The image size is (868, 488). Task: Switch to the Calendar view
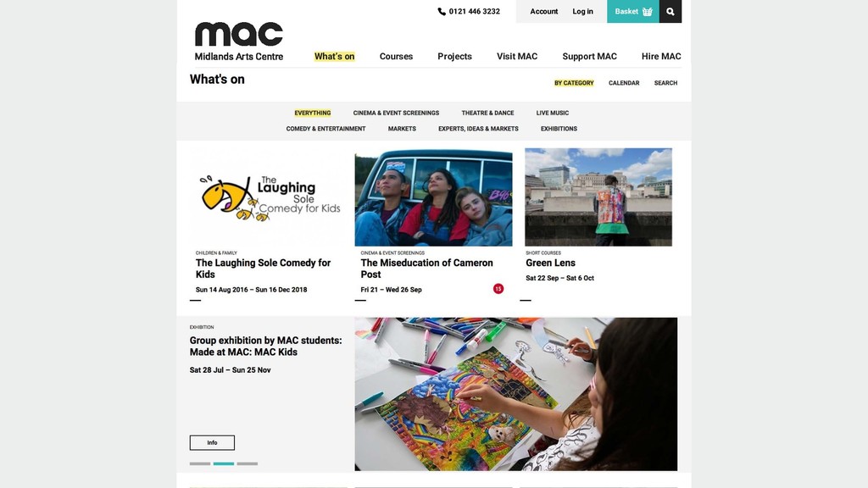tap(624, 83)
